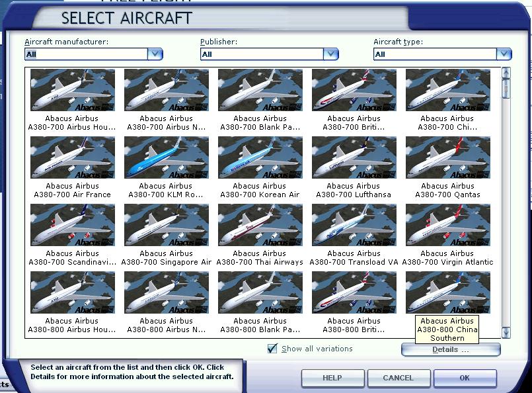Click the 'A380-700 Transload VA' caption text
532x393 pixels.
tap(354, 262)
